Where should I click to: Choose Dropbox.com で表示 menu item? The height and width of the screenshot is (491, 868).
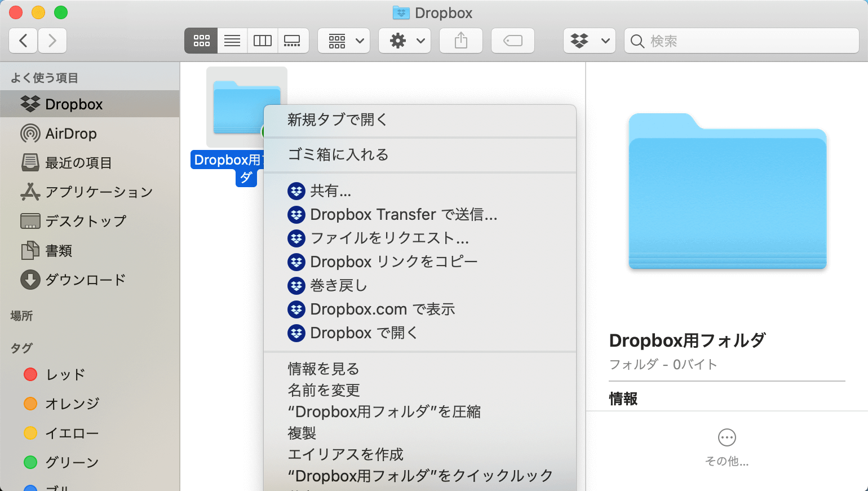click(420, 309)
